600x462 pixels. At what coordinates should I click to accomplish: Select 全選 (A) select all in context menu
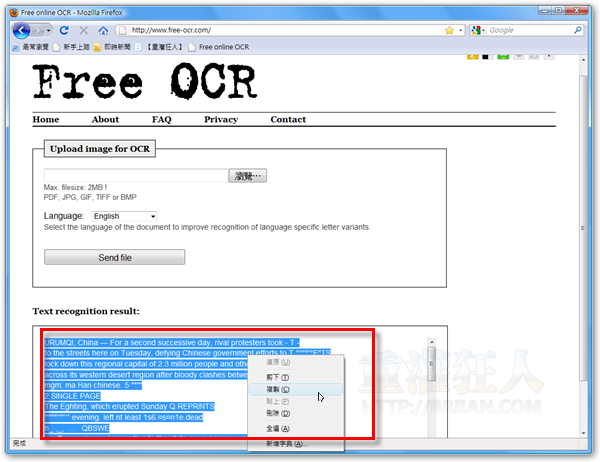point(295,429)
